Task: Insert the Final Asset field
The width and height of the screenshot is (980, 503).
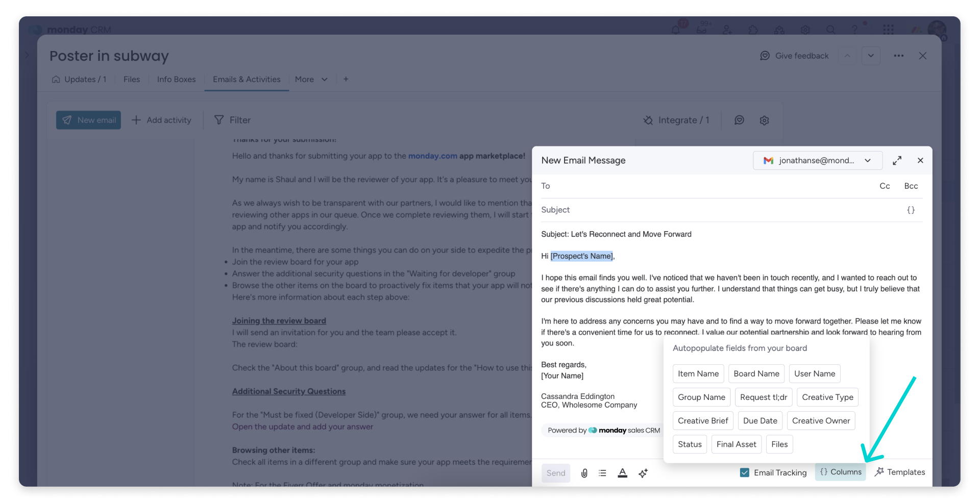Action: [737, 444]
